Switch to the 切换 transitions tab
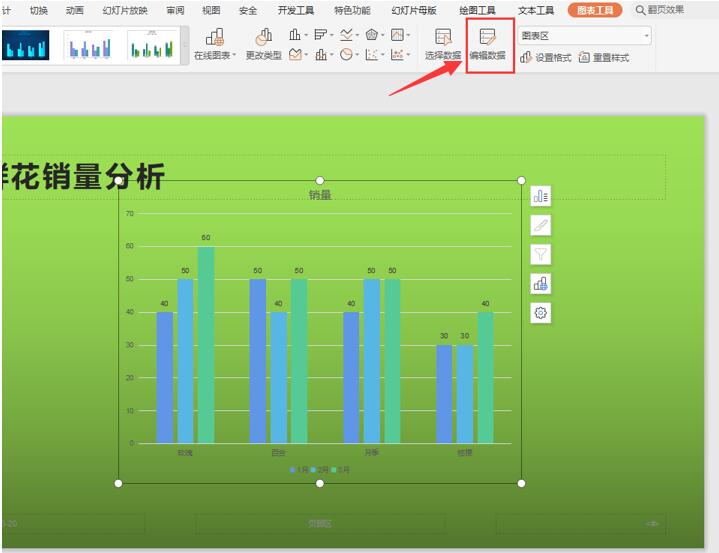 point(39,10)
